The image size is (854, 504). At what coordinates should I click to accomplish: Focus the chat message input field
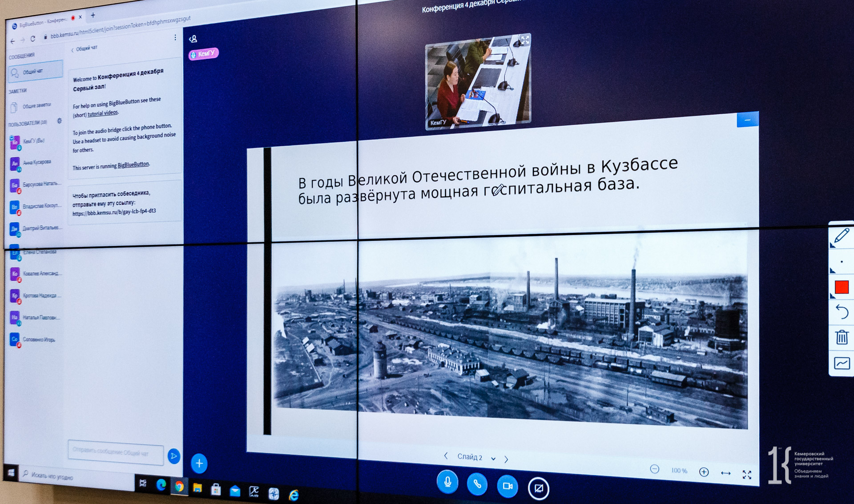pos(116,452)
